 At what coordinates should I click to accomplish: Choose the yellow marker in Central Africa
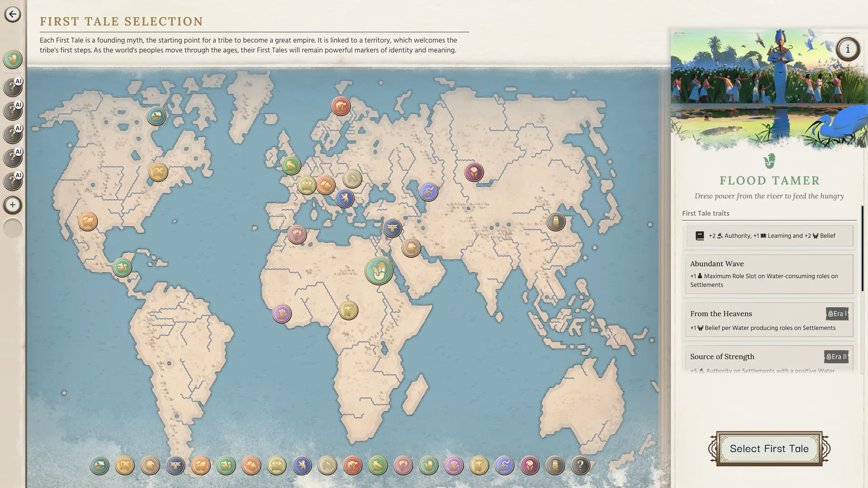[348, 310]
